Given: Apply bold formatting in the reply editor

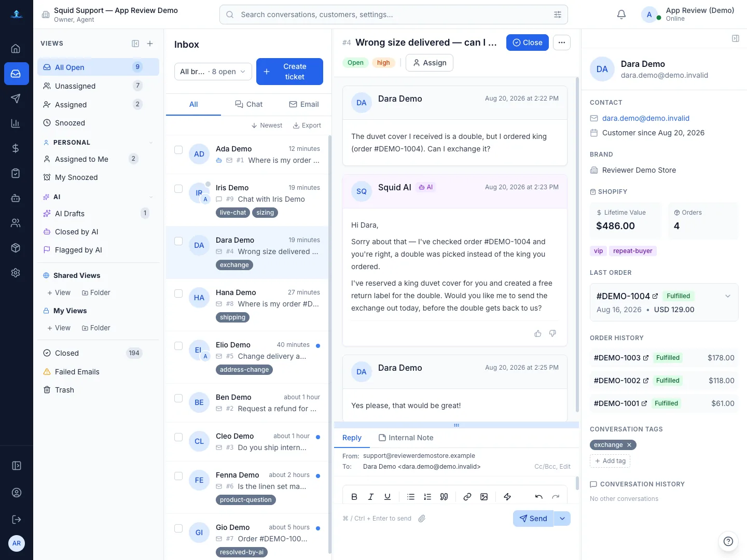Looking at the screenshot, I should coord(354,497).
